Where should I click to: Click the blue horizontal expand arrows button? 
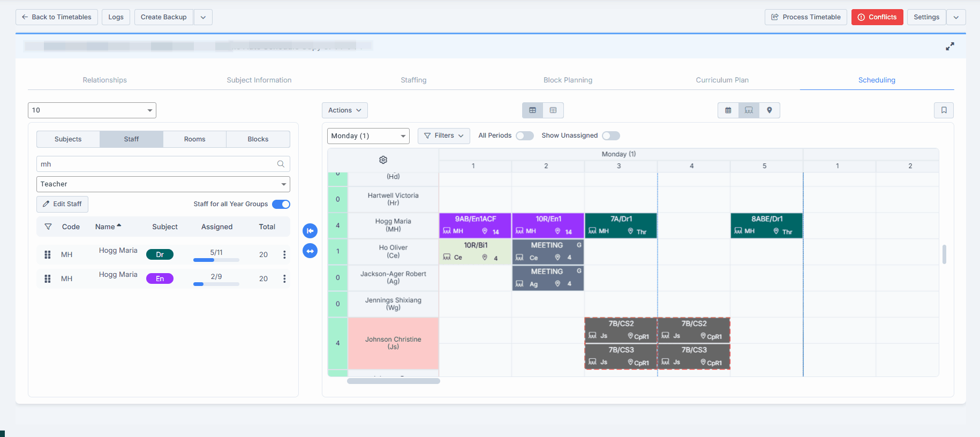(310, 251)
